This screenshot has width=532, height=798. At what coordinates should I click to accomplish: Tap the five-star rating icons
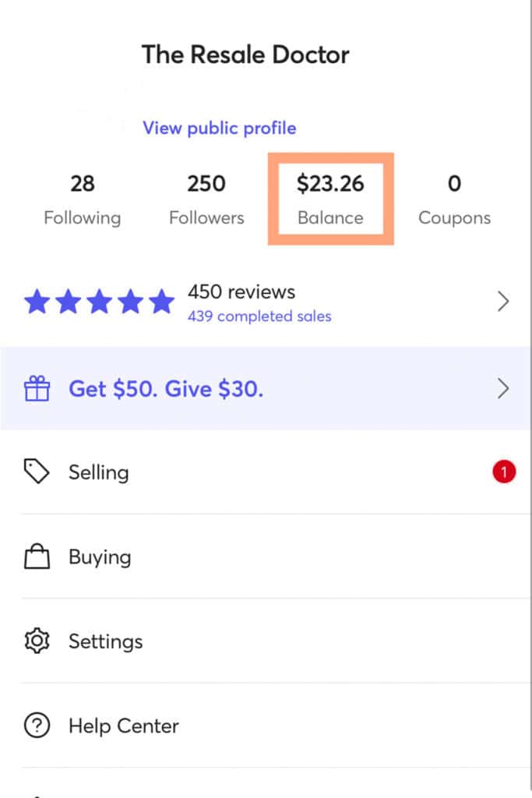pos(99,302)
